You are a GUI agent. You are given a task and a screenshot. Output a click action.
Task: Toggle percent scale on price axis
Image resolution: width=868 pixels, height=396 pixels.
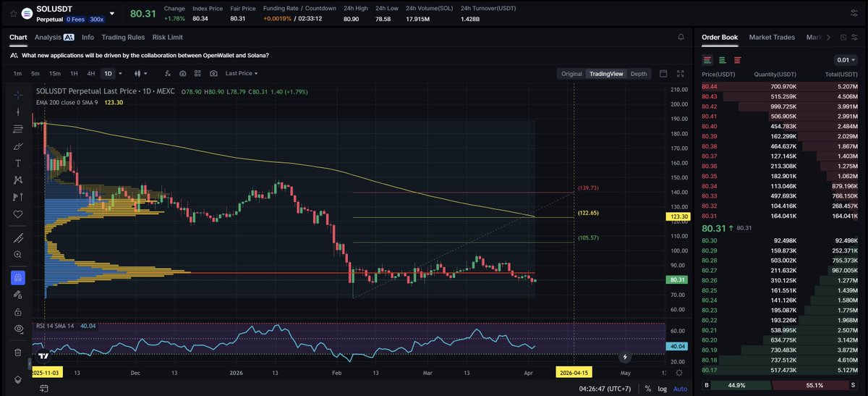647,389
